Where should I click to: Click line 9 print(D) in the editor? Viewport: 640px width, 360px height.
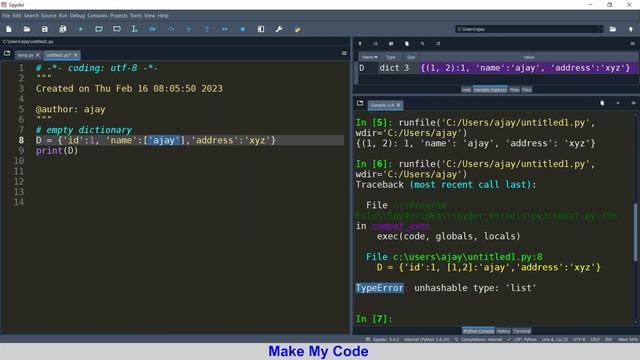[57, 151]
